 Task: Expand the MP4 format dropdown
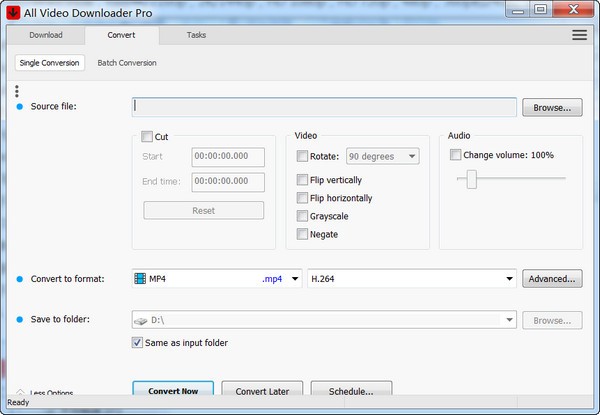pyautogui.click(x=295, y=279)
